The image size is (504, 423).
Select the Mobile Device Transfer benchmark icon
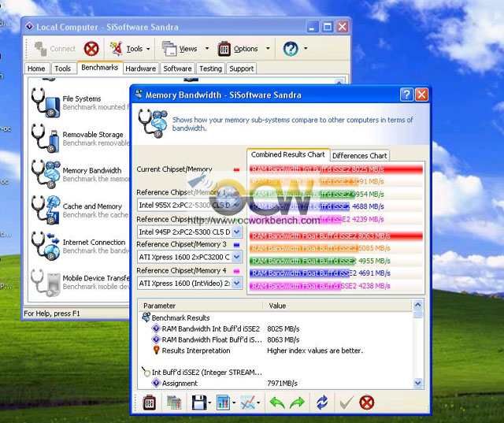click(46, 282)
